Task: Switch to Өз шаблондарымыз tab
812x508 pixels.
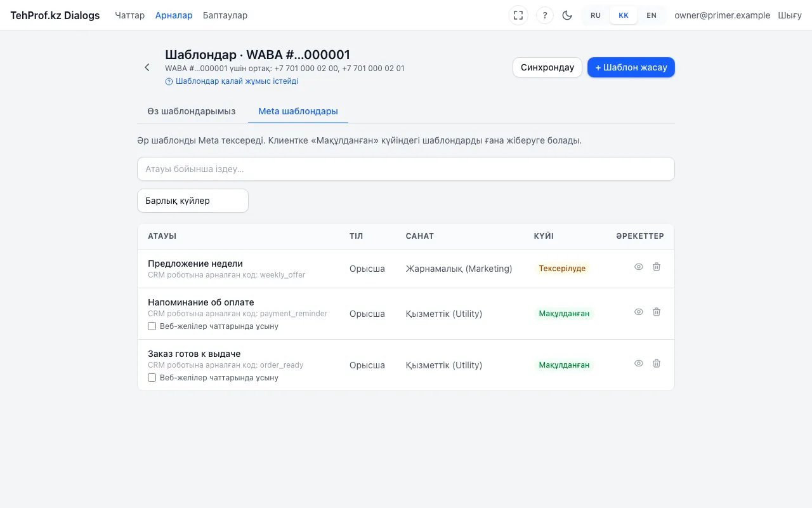Action: tap(192, 111)
